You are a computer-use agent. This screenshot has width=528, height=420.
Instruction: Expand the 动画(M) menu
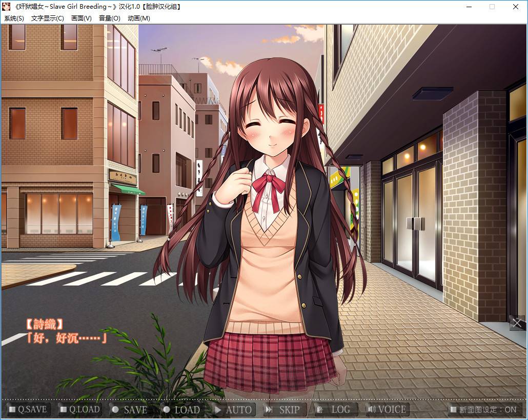click(x=138, y=18)
